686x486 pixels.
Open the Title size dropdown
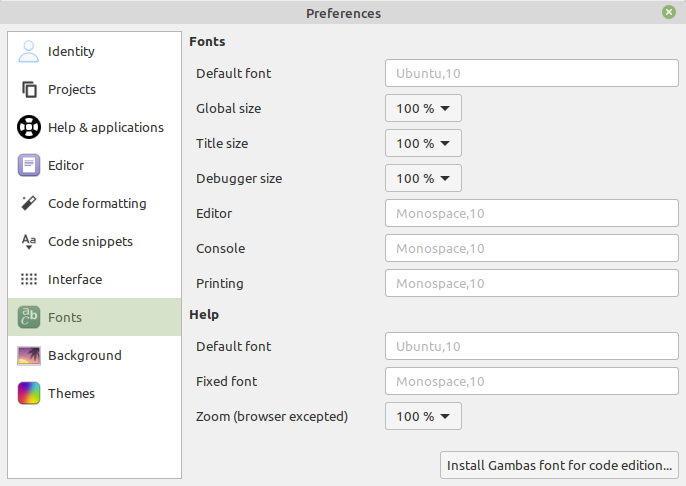tap(423, 143)
